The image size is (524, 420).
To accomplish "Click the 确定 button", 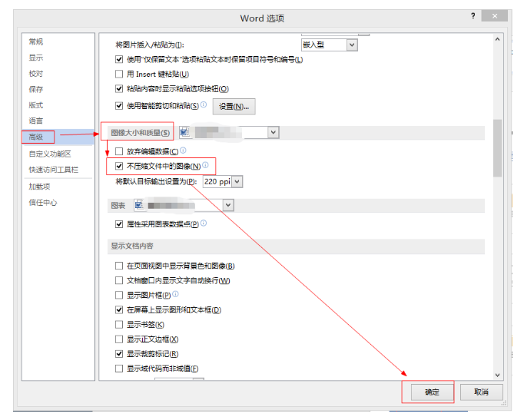I will pos(432,392).
